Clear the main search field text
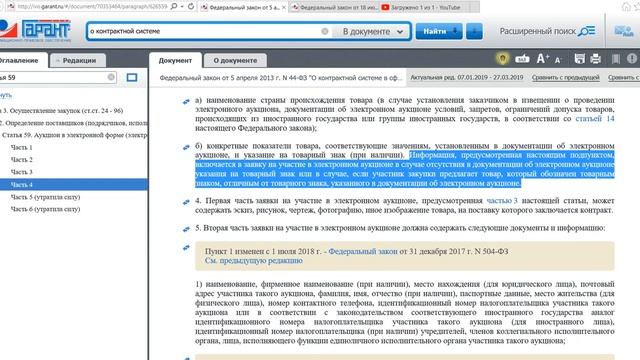 324,31
